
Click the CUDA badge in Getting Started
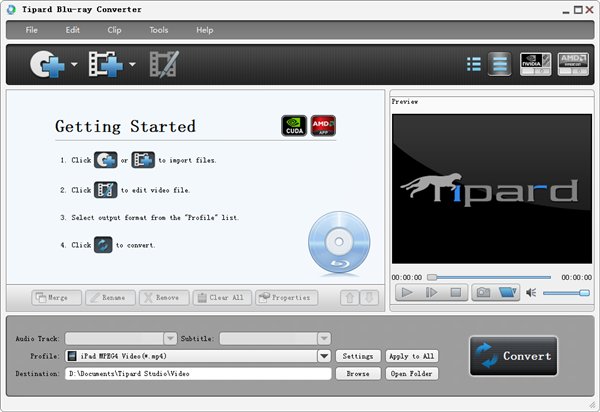tap(294, 125)
